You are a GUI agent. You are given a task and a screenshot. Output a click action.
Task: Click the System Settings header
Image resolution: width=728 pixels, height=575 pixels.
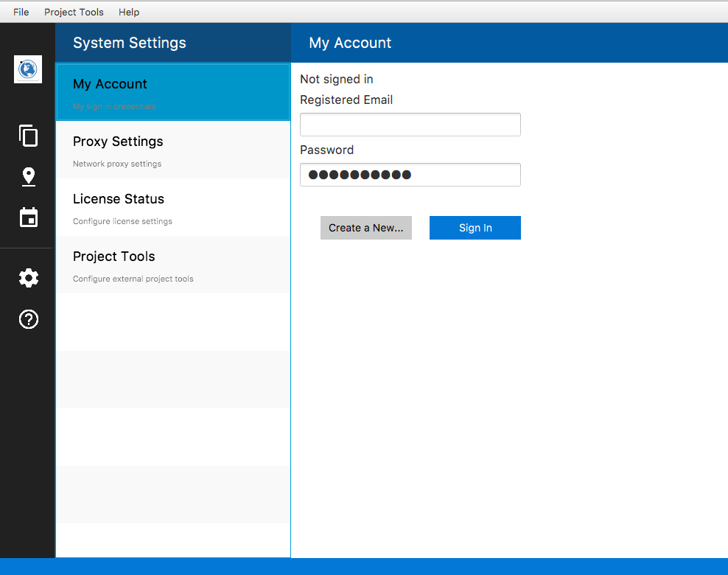click(130, 43)
